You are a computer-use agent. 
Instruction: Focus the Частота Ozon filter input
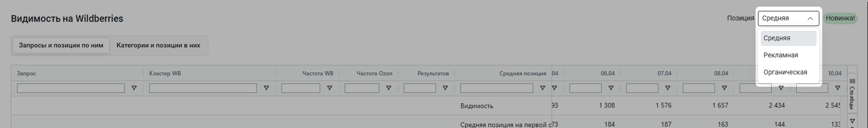click(362, 88)
